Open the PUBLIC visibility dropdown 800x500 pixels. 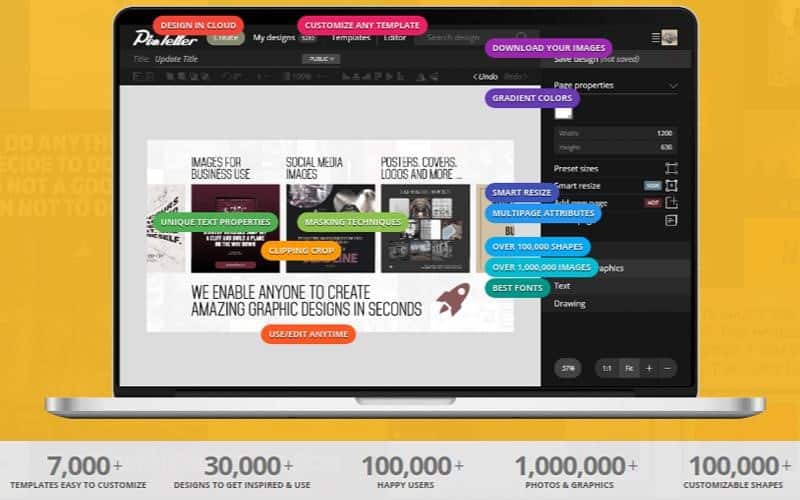coord(321,59)
